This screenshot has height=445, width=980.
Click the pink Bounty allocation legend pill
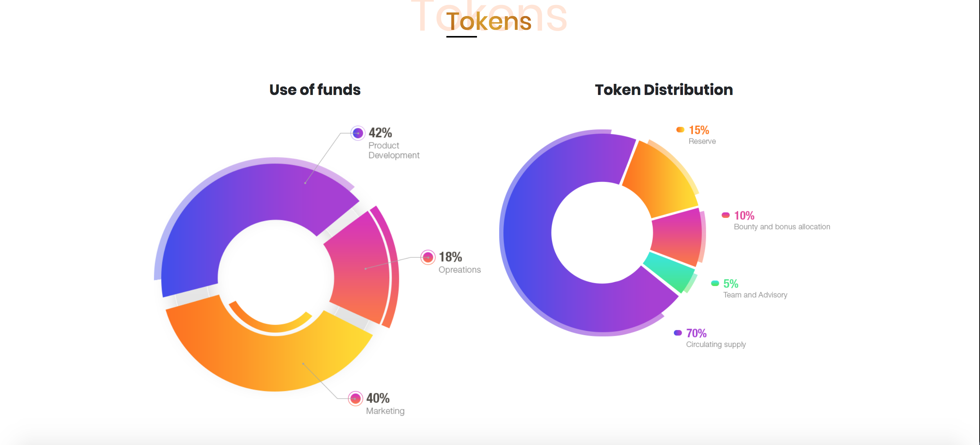click(725, 215)
